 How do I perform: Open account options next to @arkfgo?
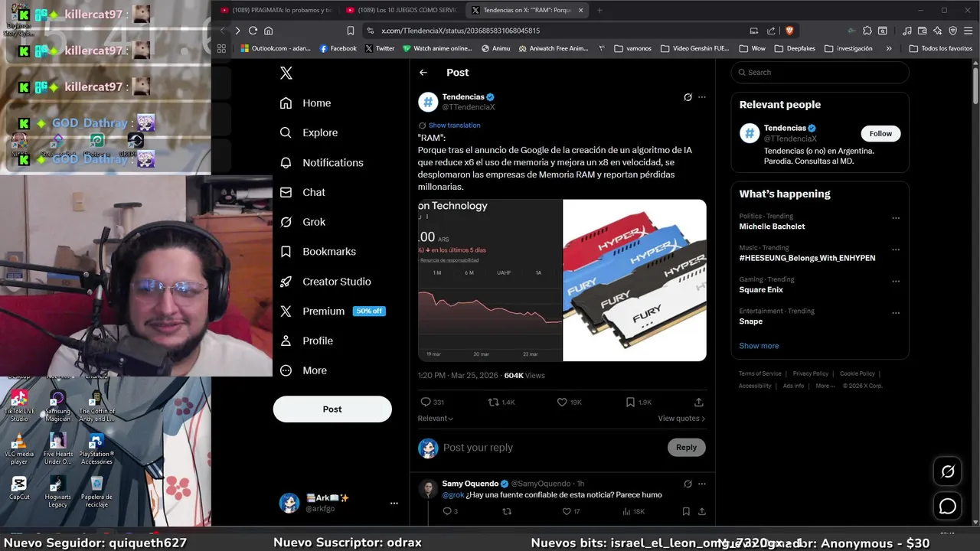click(394, 503)
